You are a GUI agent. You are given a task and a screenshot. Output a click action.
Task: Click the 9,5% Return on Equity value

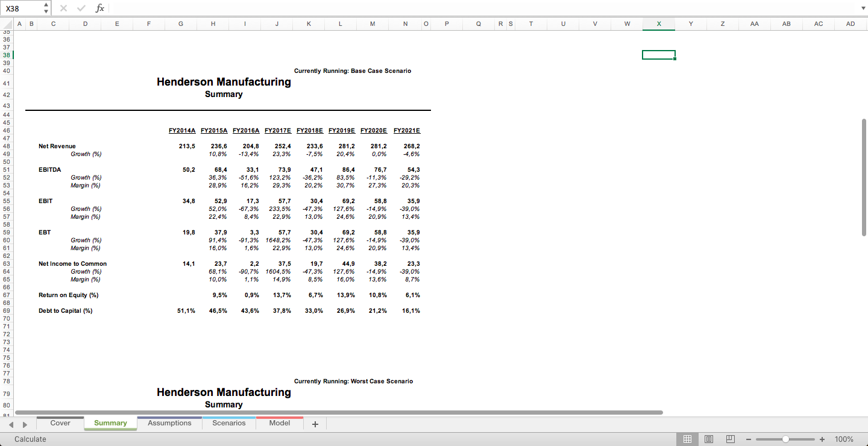(219, 295)
